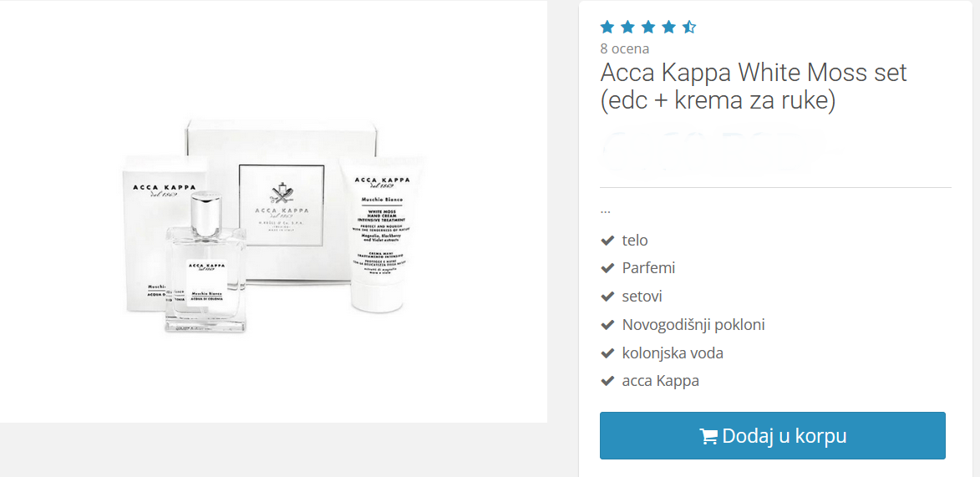The width and height of the screenshot is (980, 477).
Task: Open the Parfemi category tag
Action: [x=649, y=268]
